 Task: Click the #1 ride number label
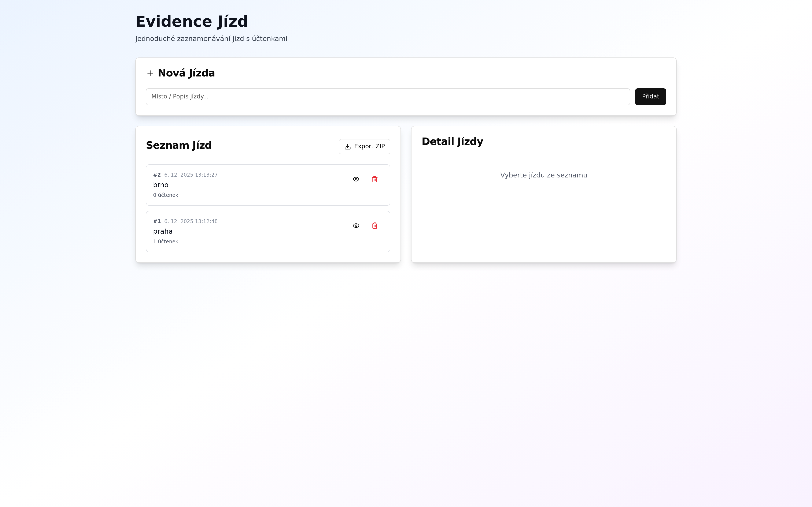[157, 221]
